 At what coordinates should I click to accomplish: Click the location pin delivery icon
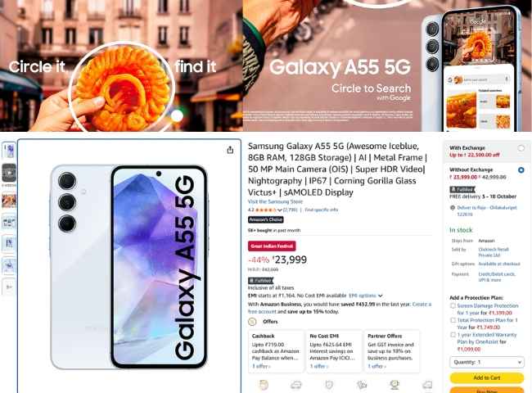[453, 208]
